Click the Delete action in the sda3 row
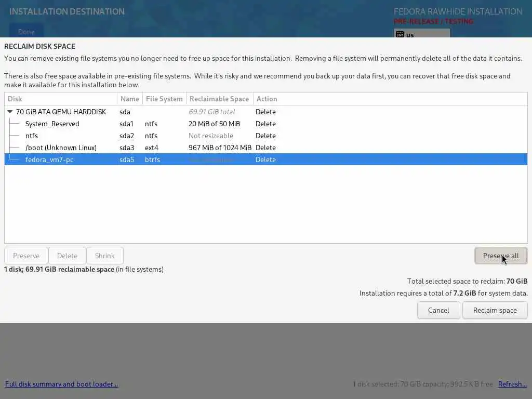The height and width of the screenshot is (399, 532). 265,148
